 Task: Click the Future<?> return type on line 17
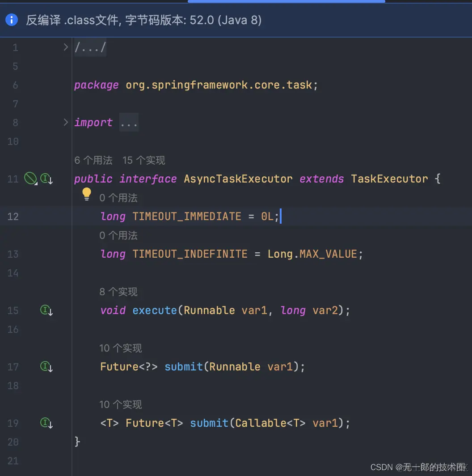pos(129,367)
